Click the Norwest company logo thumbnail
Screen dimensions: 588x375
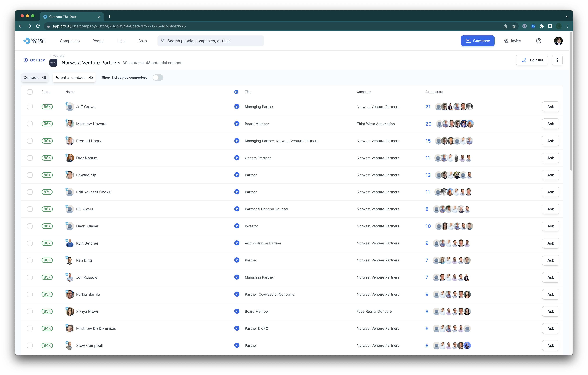(53, 63)
